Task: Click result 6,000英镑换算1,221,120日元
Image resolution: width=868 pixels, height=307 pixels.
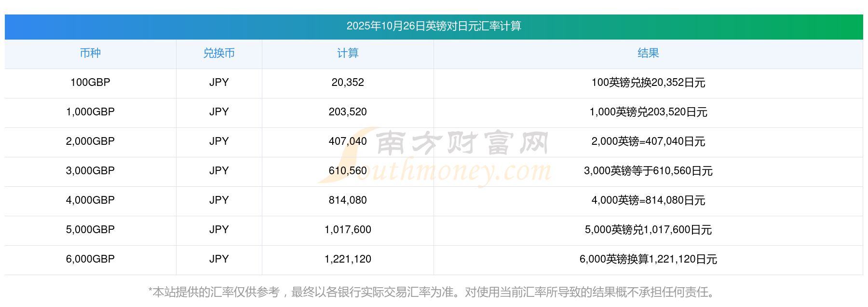Action: click(648, 259)
